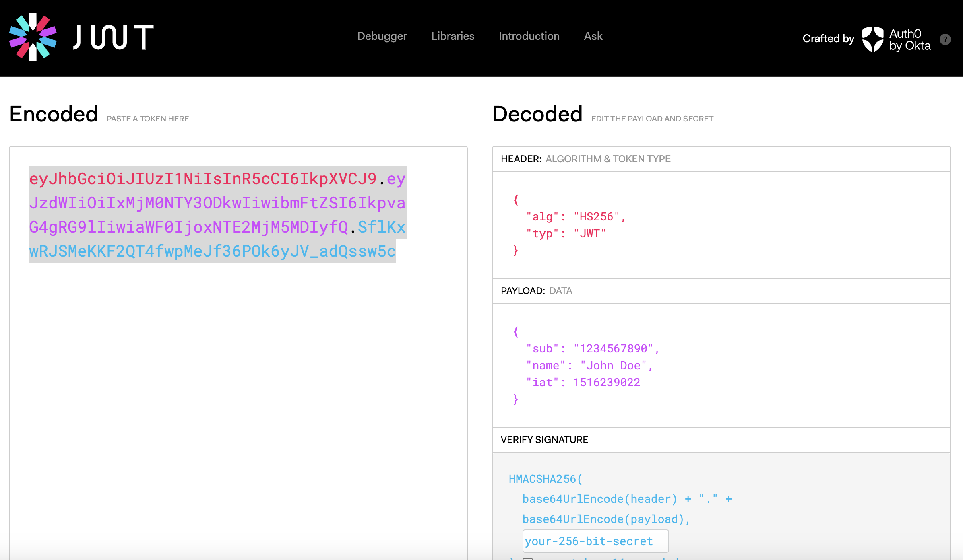Viewport: 963px width, 560px height.
Task: Select the Ask nav link
Action: (593, 36)
